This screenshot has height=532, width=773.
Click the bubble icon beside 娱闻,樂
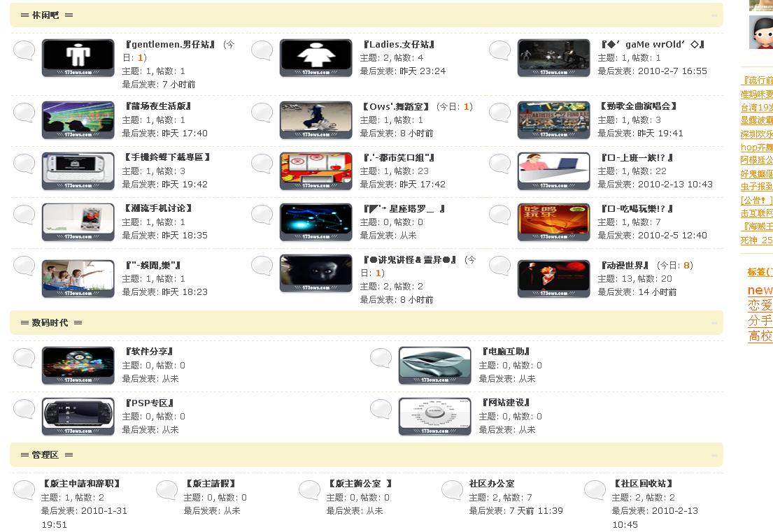[24, 266]
